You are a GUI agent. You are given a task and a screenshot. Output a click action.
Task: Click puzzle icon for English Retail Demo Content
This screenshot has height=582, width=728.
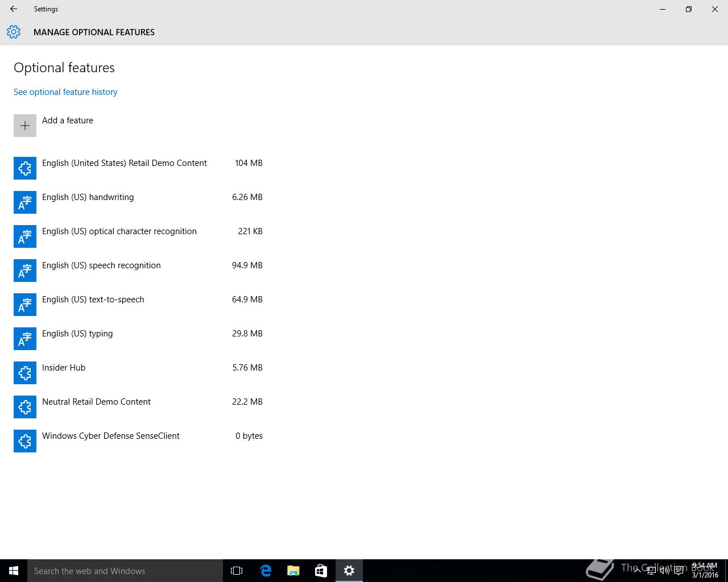25,168
